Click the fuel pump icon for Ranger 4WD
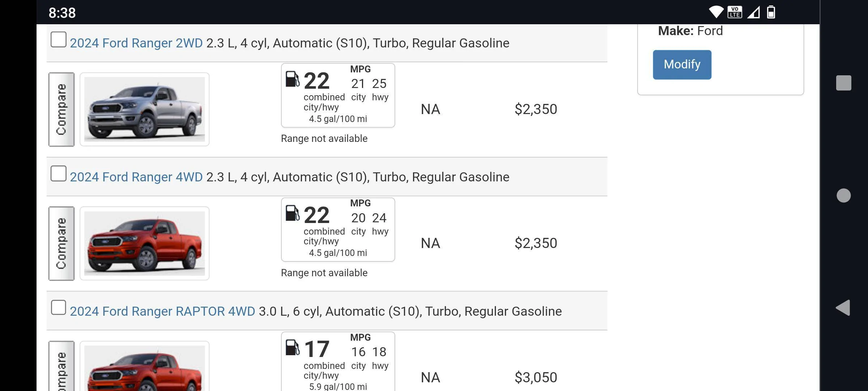Viewport: 868px width, 391px height. tap(292, 213)
